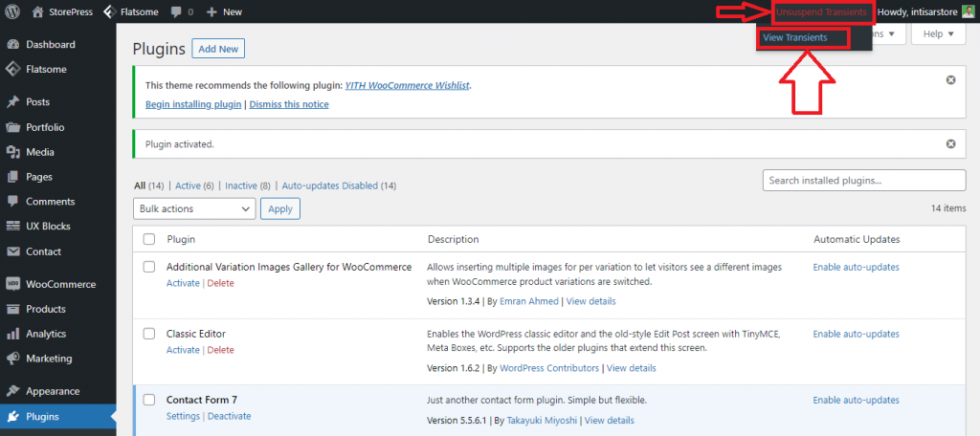Open WooCommerce menu in sidebar

coord(58,284)
